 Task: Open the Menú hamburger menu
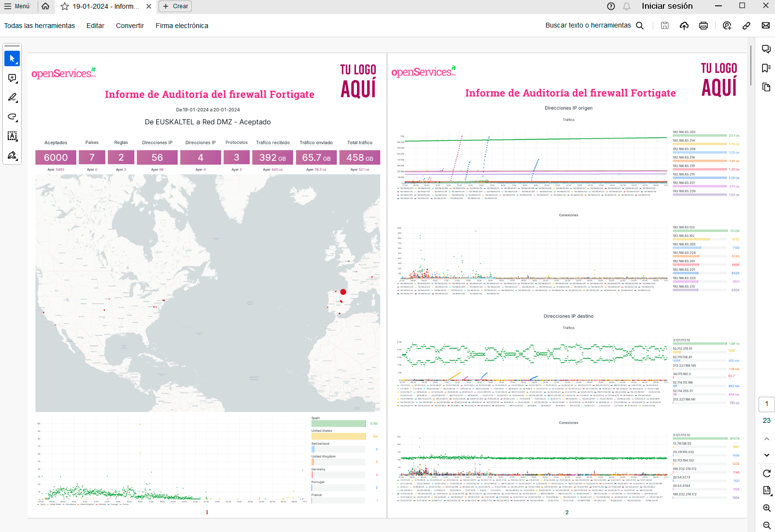[x=17, y=6]
